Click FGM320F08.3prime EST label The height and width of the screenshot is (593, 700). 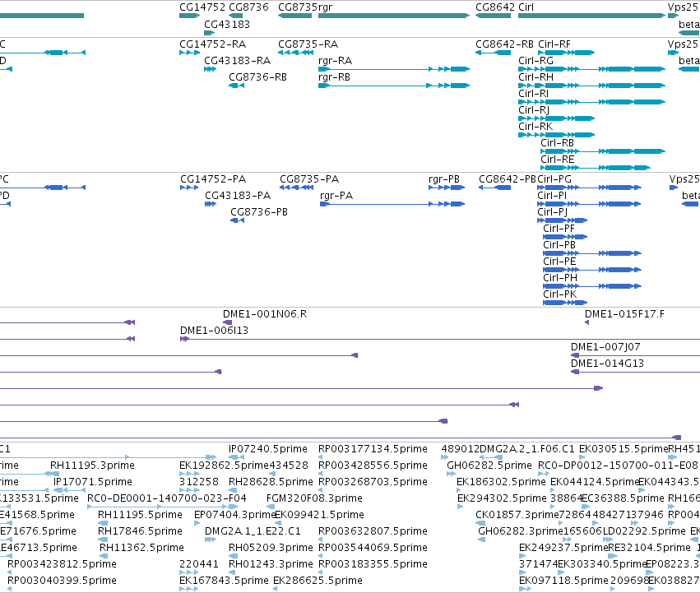click(x=314, y=498)
